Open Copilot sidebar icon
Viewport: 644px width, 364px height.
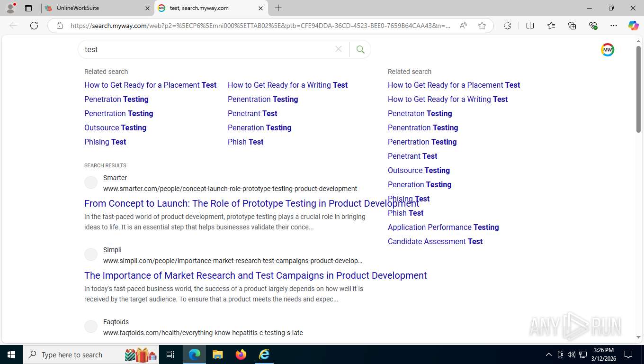[x=634, y=26]
